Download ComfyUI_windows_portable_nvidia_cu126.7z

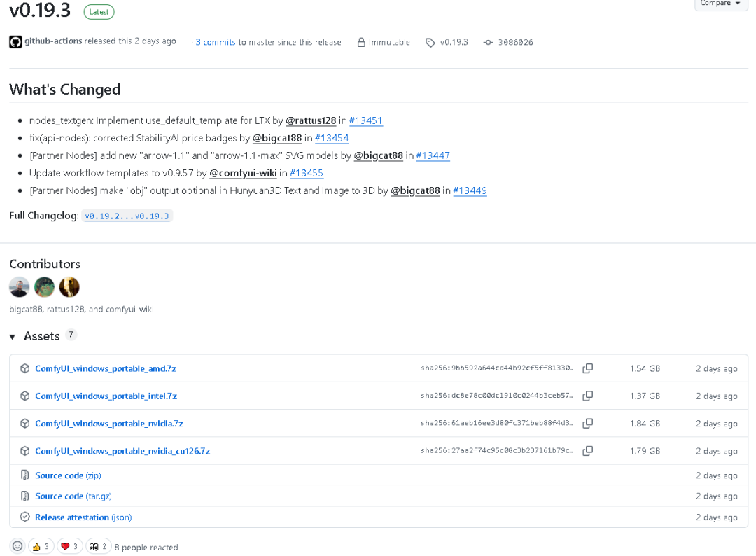(x=122, y=451)
